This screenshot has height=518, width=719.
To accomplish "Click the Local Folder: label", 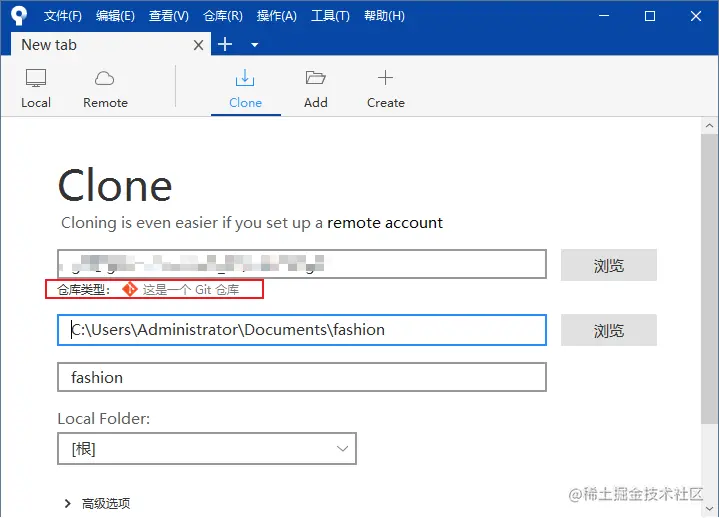I will tap(104, 419).
